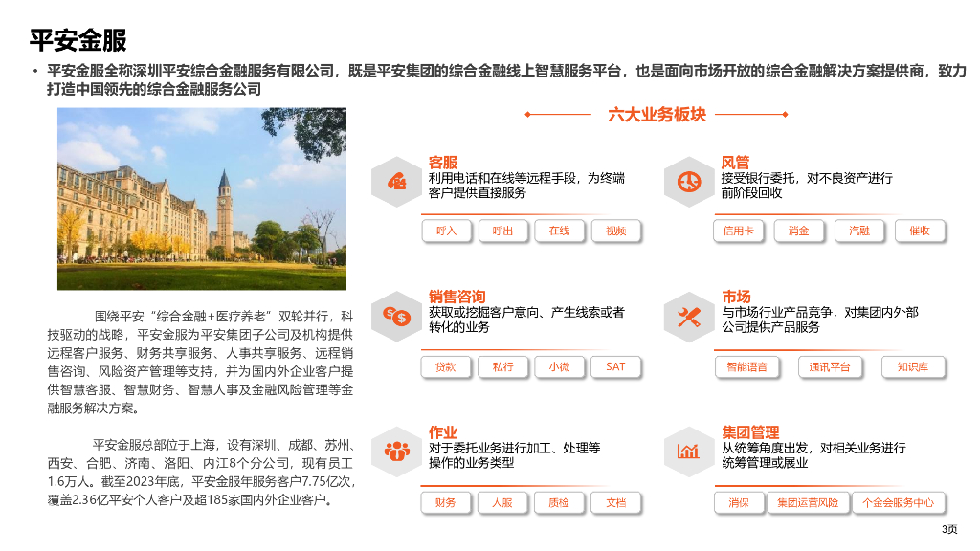Select the 消保 tag button

tap(739, 503)
